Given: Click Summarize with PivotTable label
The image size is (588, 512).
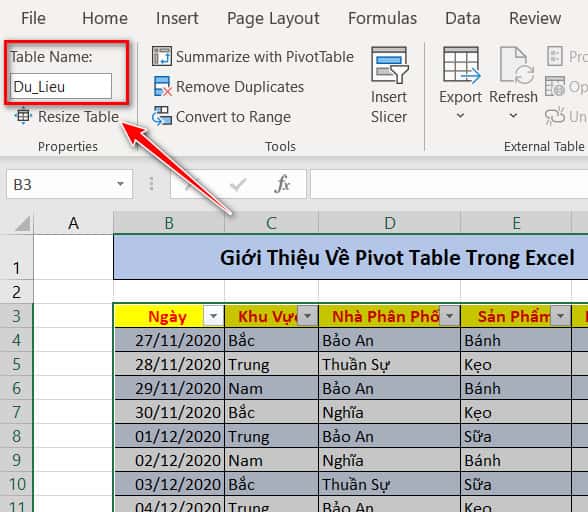Looking at the screenshot, I should coord(265,57).
